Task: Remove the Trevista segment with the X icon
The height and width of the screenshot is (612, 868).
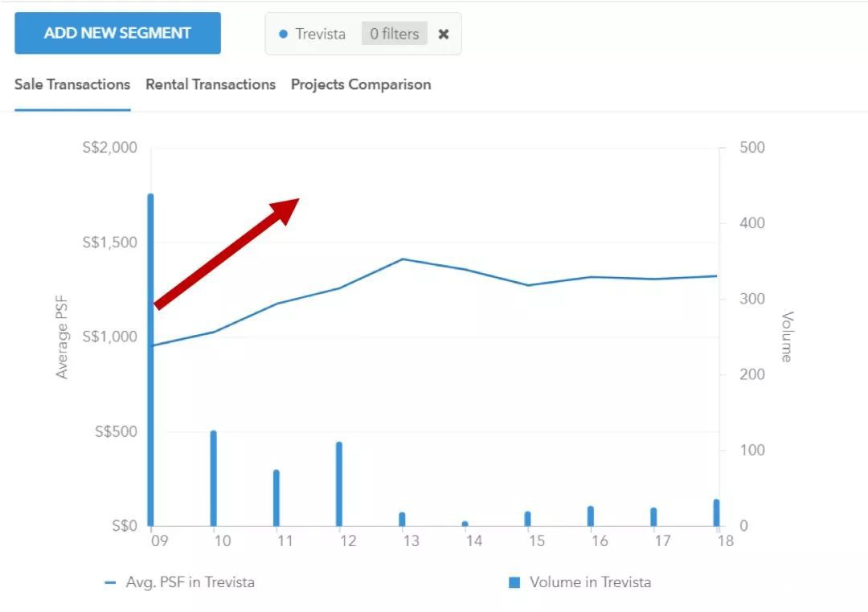Action: tap(444, 34)
